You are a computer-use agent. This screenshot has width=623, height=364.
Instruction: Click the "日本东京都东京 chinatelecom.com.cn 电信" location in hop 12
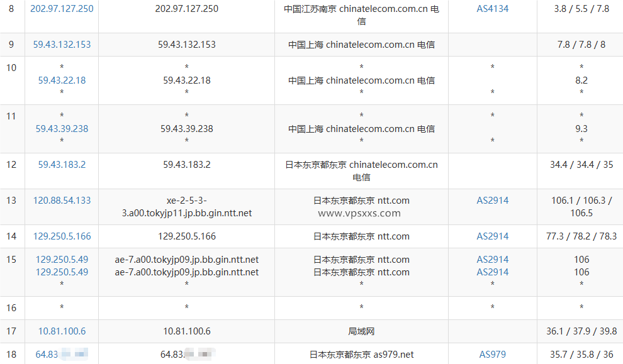coord(361,171)
